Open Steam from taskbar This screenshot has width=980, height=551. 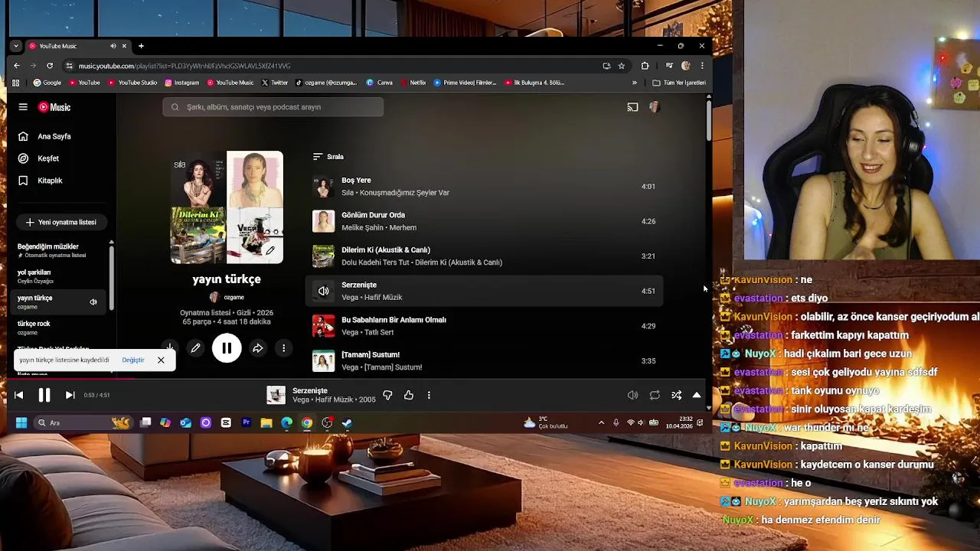(347, 422)
